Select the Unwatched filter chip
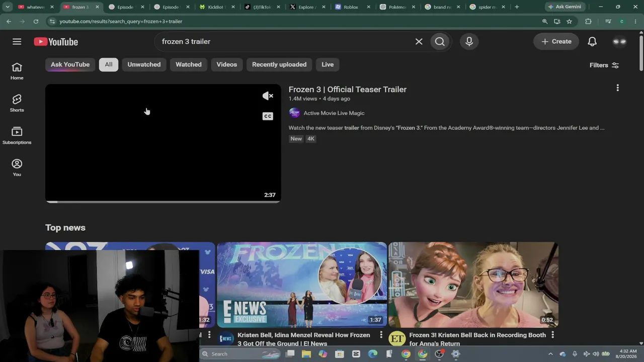 (x=144, y=64)
